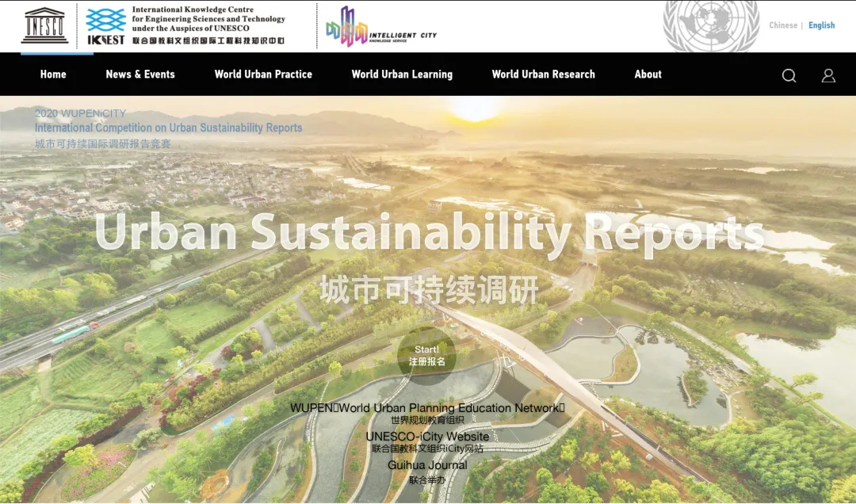Screen dimensions: 856x504
Task: Click International Competition on Urban Sustainability Reports
Action: pyautogui.click(x=168, y=128)
